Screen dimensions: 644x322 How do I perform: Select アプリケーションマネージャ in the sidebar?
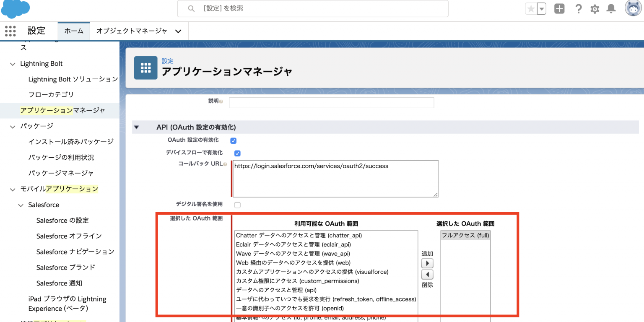61,110
